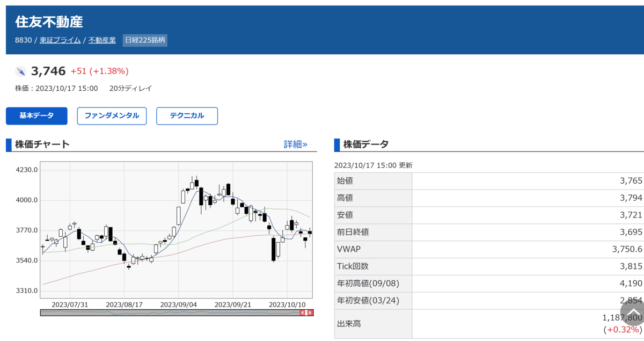Click the year low value 2,854

point(631,301)
